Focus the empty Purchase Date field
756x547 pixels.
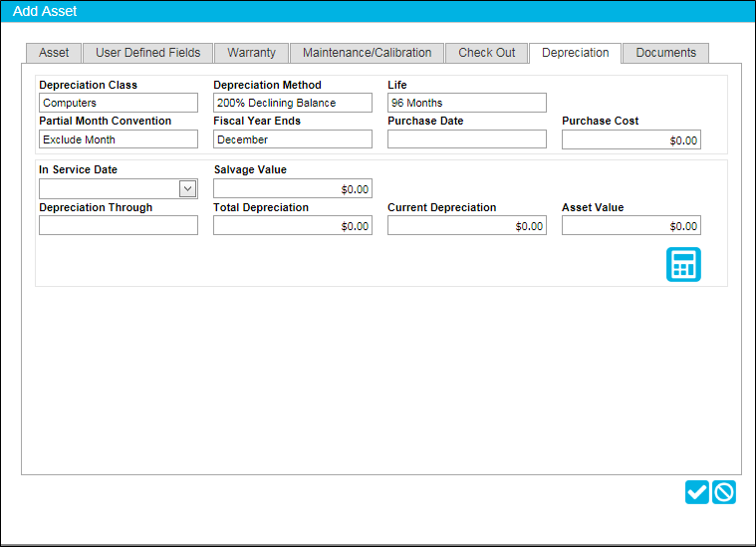467,139
